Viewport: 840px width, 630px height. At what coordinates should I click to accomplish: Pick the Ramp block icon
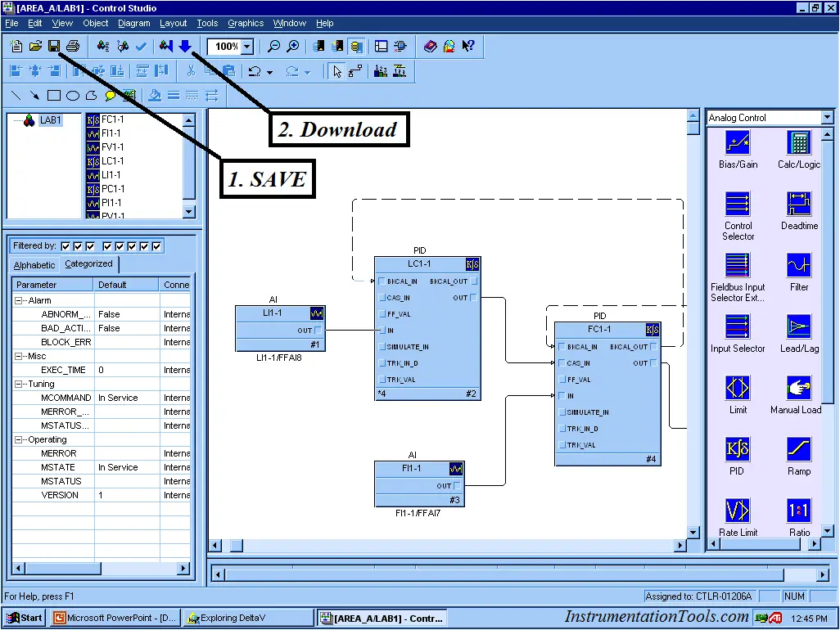(799, 449)
